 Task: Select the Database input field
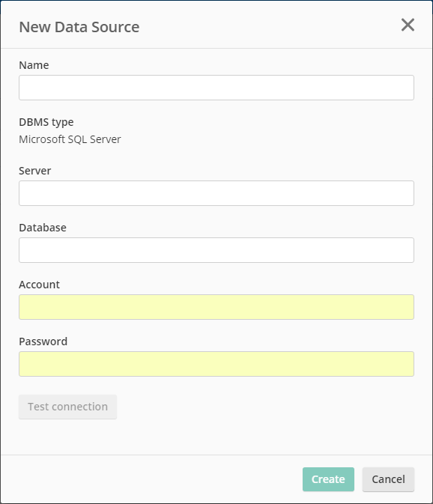pos(216,250)
